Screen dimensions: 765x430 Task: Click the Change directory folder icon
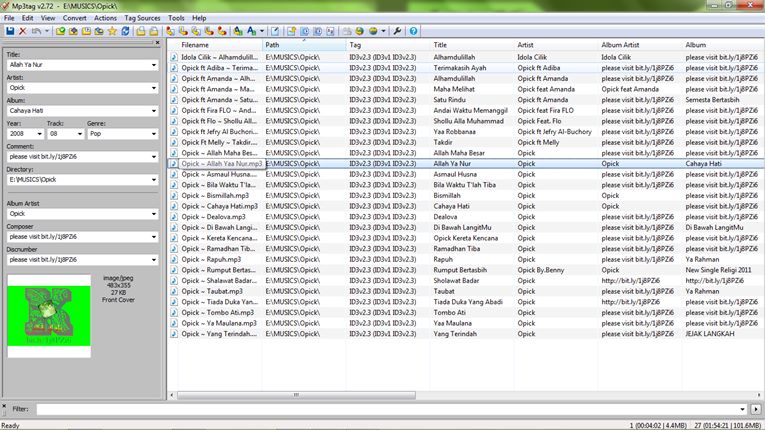click(60, 31)
